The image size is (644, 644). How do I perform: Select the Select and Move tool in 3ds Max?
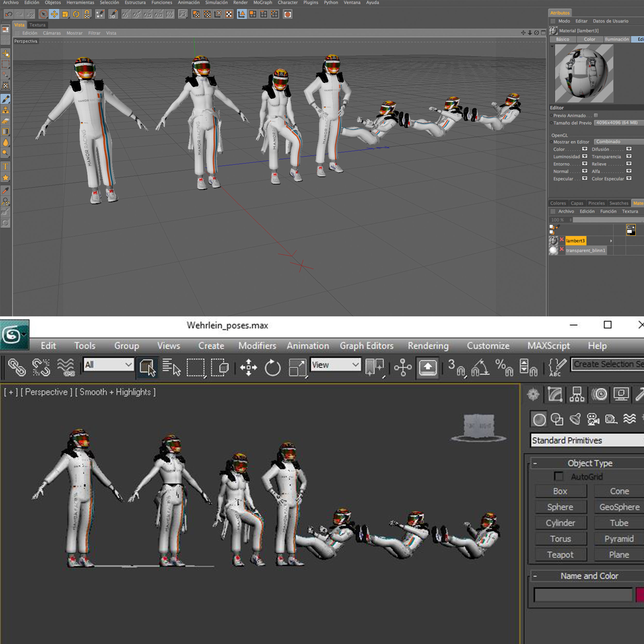[248, 367]
